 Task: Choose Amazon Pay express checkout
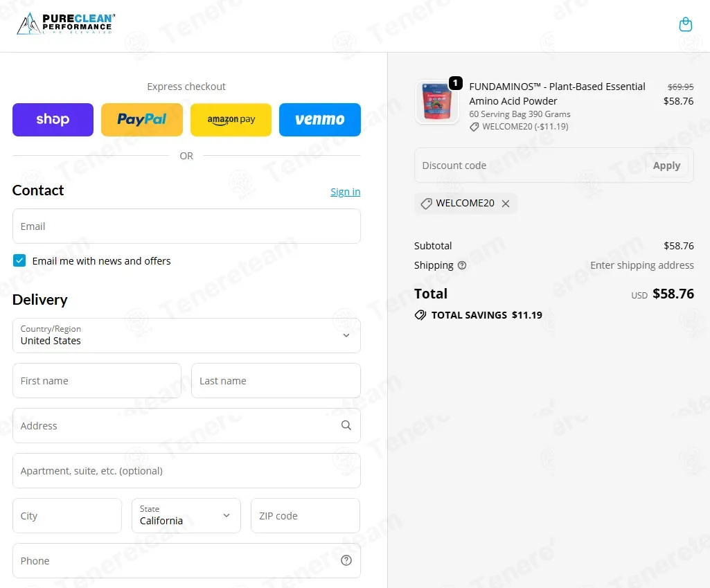coord(231,120)
